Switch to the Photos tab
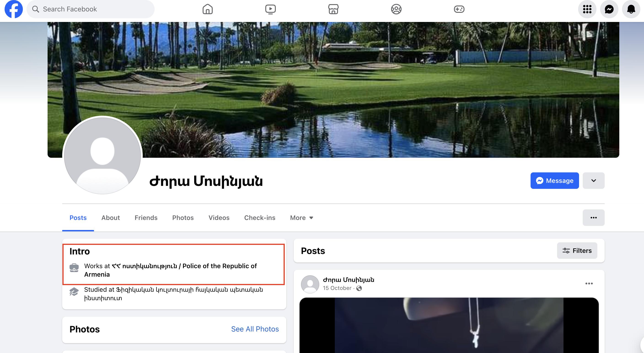 (x=183, y=218)
